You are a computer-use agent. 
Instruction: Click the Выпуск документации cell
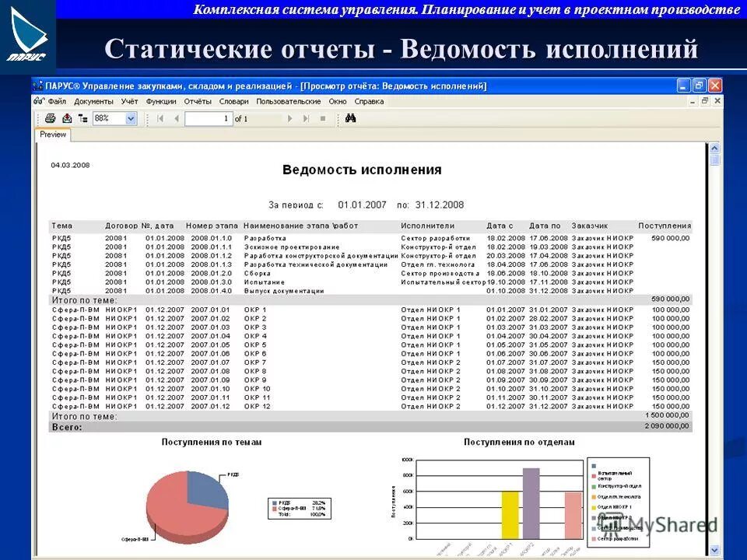(x=284, y=291)
